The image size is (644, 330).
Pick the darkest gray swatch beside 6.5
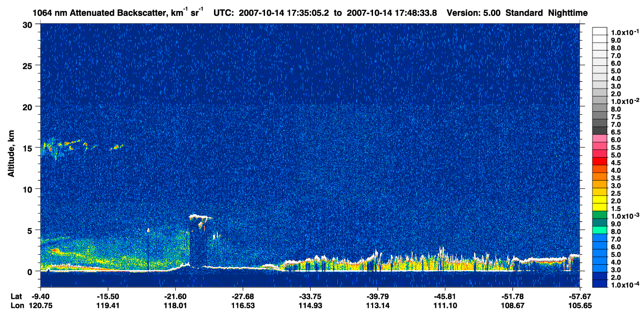point(600,131)
